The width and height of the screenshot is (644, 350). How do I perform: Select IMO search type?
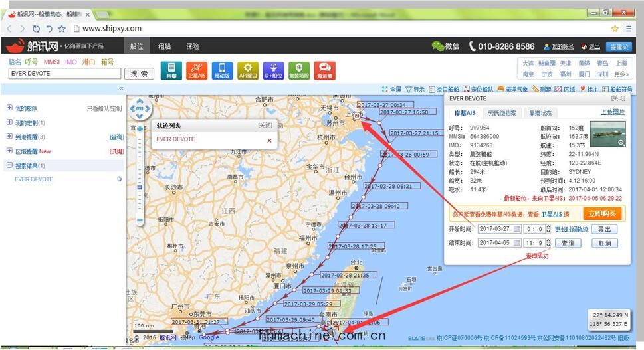[70, 62]
